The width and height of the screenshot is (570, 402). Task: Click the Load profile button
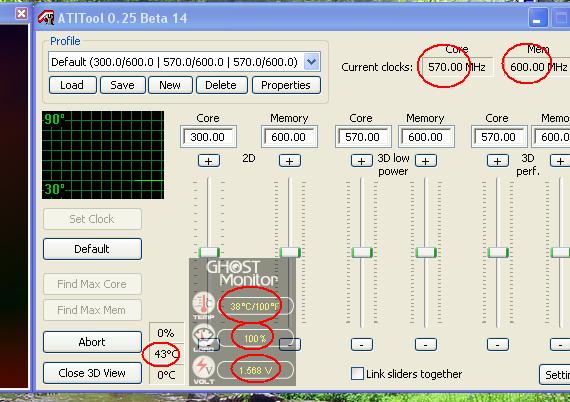tap(73, 85)
